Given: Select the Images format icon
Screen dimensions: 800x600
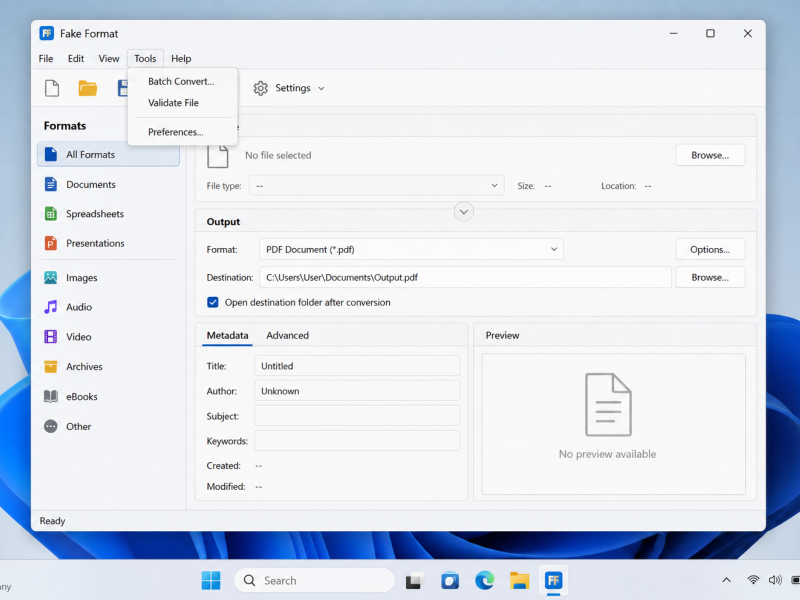Looking at the screenshot, I should [51, 278].
